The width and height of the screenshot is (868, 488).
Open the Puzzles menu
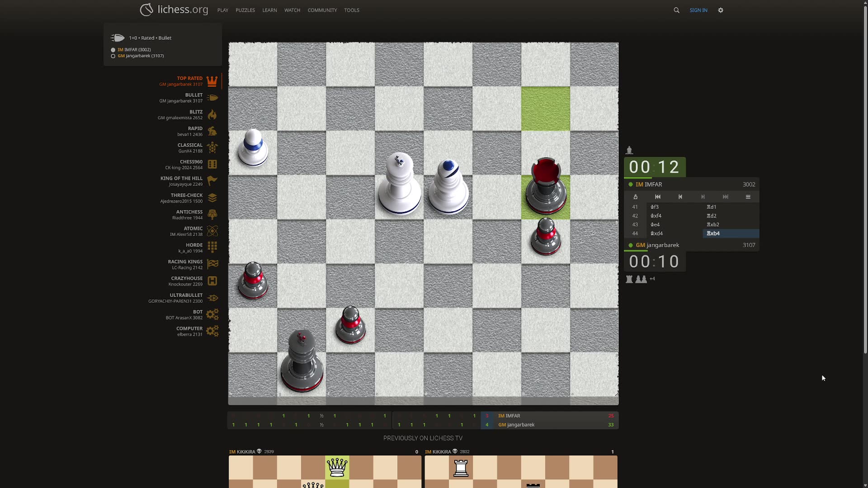pos(245,10)
